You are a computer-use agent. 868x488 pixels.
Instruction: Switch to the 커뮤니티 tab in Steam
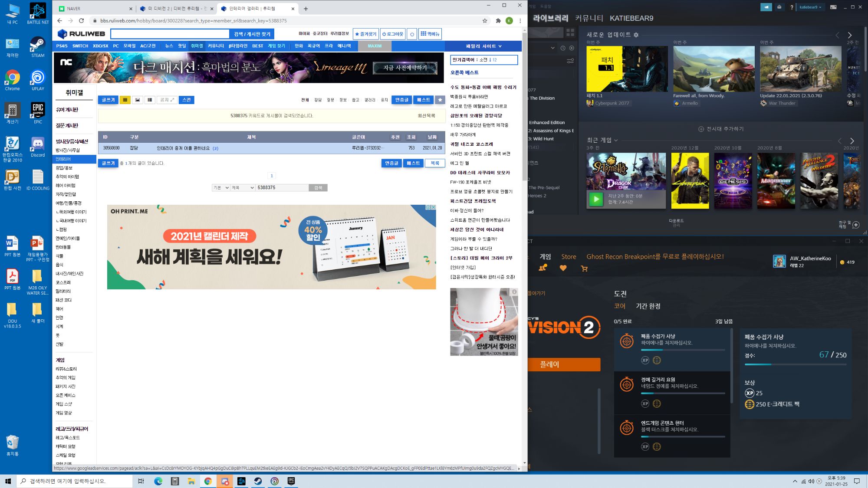pyautogui.click(x=589, y=18)
